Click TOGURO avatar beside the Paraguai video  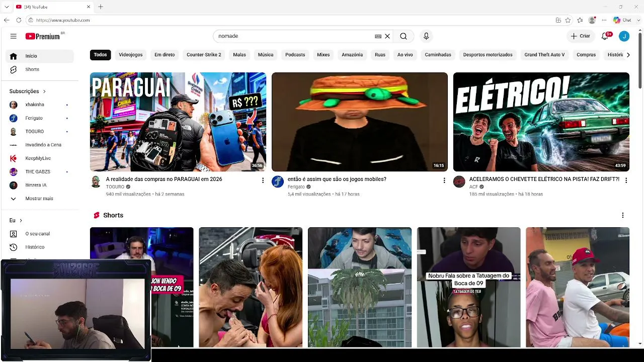pos(96,182)
